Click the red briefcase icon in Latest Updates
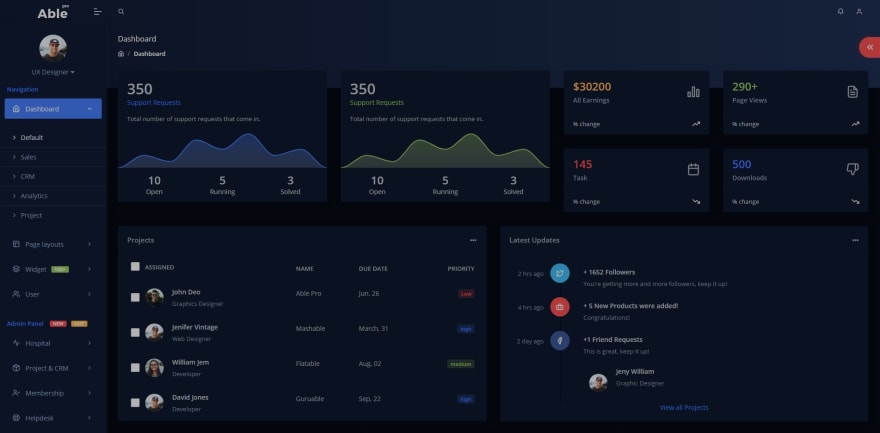The width and height of the screenshot is (880, 433). point(560,307)
